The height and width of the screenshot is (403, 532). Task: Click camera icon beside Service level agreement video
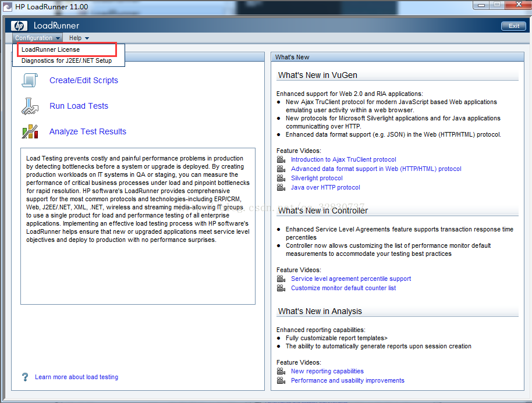(281, 279)
